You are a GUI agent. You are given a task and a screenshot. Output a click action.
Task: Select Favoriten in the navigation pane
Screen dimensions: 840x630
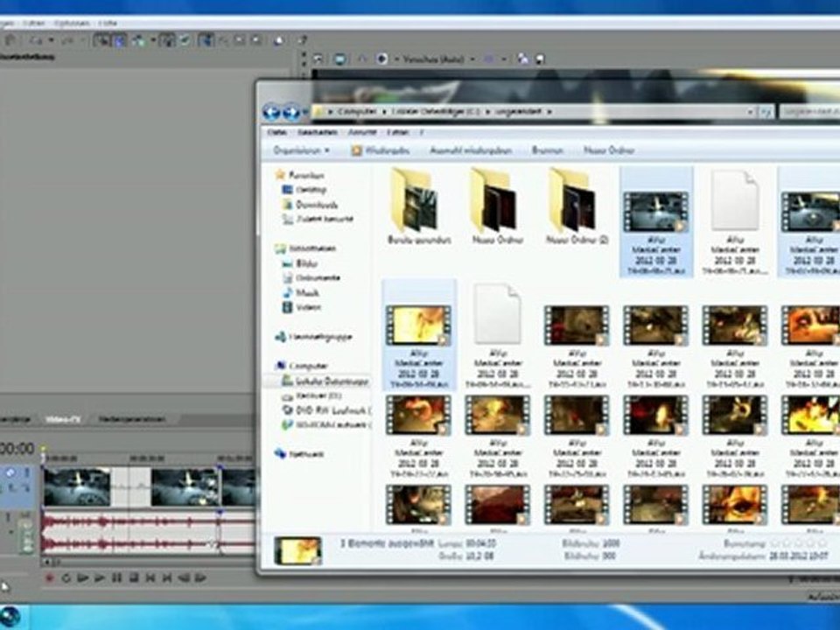coord(300,175)
